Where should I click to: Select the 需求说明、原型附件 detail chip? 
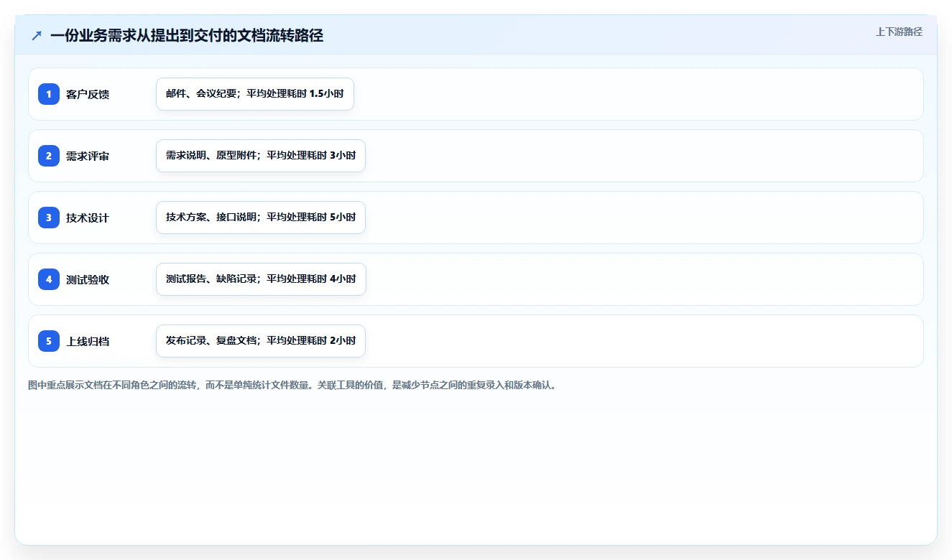[x=261, y=156]
